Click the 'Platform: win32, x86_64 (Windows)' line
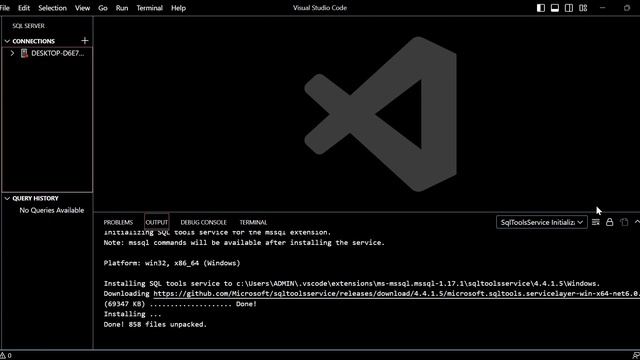Viewport: 640px width, 360px height. tap(172, 263)
